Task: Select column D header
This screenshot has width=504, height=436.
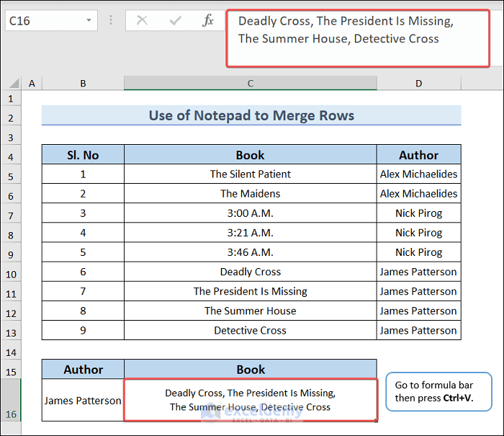Action: click(418, 84)
